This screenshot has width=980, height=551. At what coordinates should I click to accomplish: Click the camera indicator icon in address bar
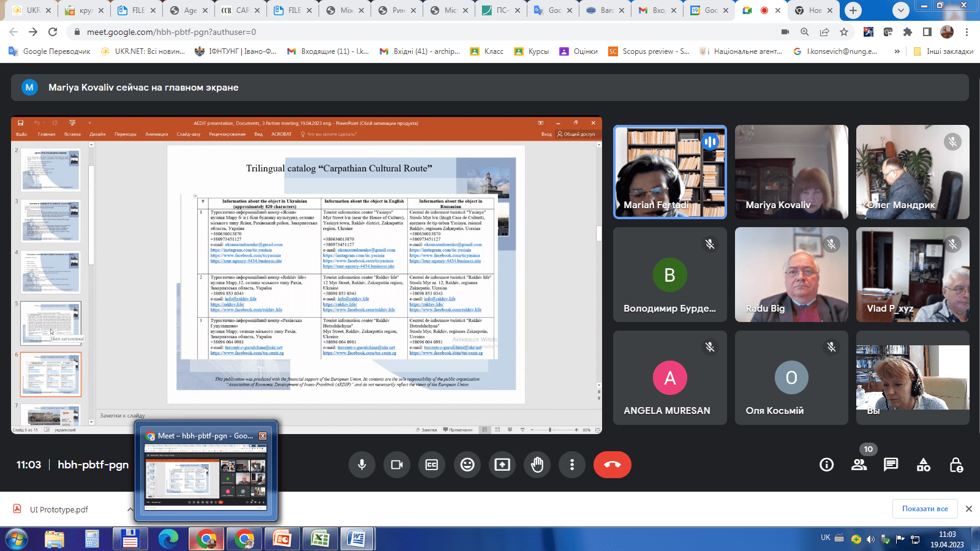785,32
